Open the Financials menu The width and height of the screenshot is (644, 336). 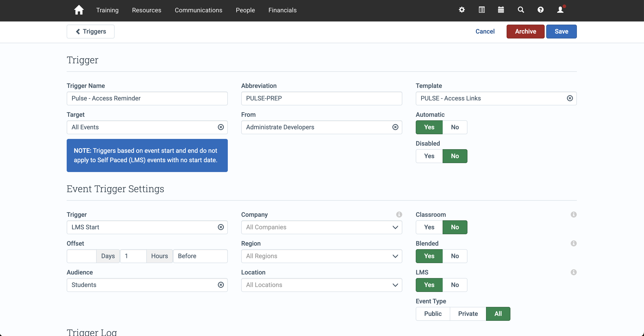[x=282, y=10]
